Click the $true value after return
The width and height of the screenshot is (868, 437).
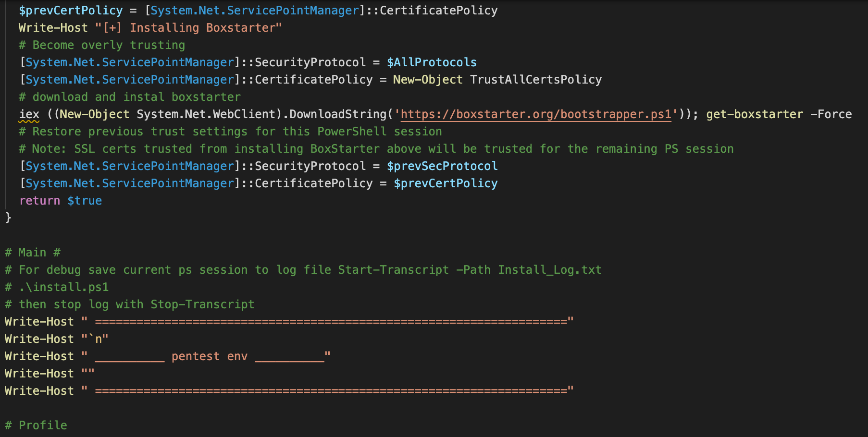[85, 201]
